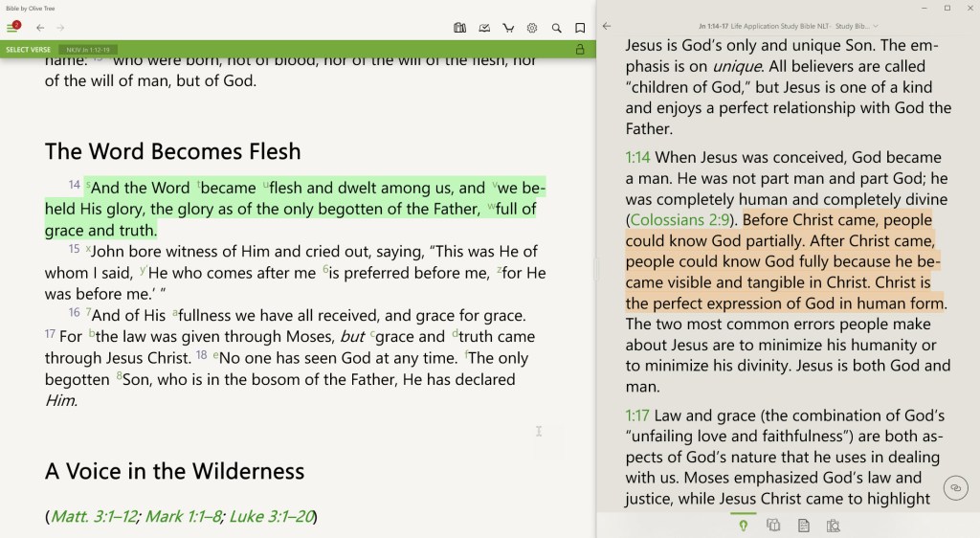Open the lookup search tab in study pane
This screenshot has height=538, width=980.
coord(833,525)
